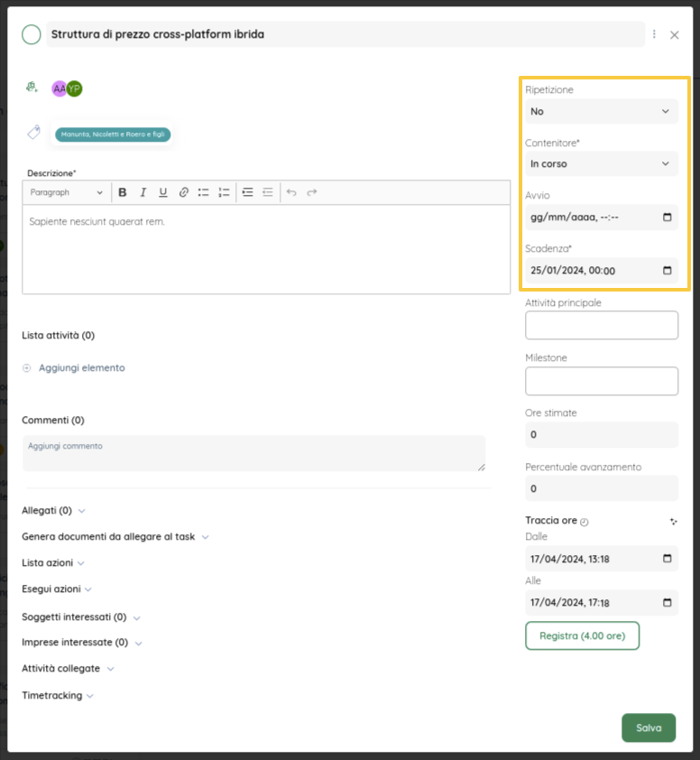
Task: Create a numbered list in description
Action: pos(224,192)
